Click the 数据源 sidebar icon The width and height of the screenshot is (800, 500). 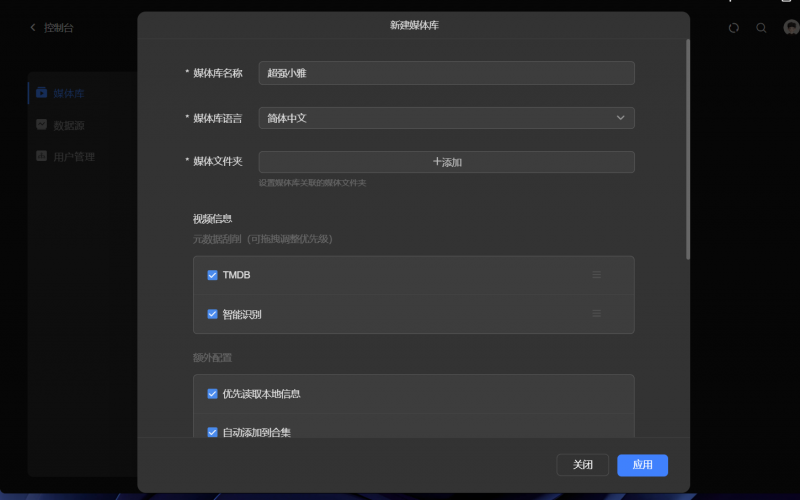coord(41,125)
